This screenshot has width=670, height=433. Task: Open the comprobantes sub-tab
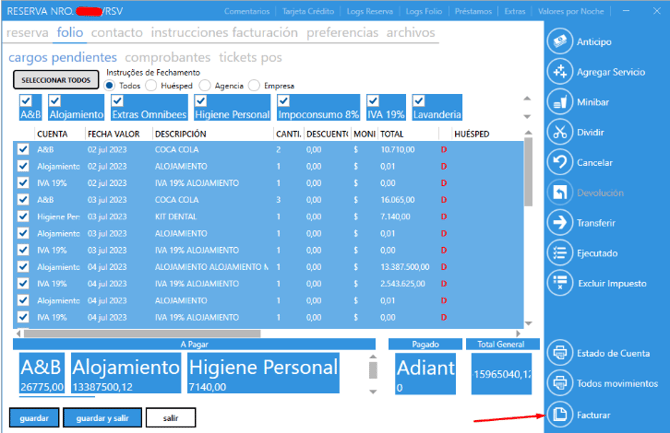168,58
